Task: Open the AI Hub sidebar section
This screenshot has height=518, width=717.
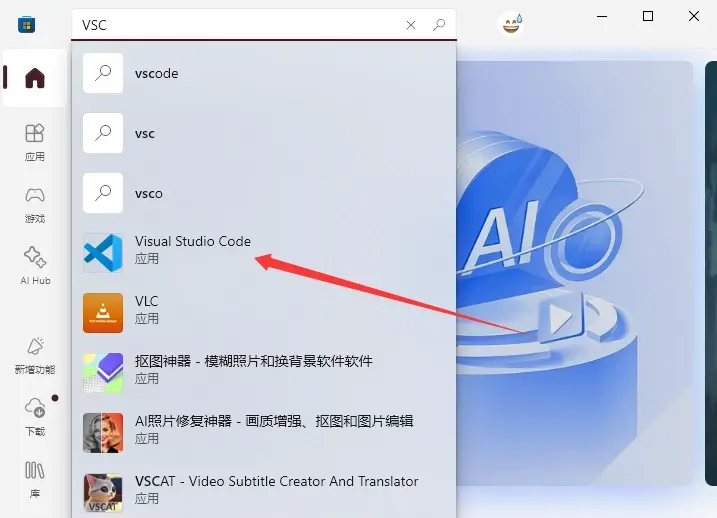Action: pos(35,266)
